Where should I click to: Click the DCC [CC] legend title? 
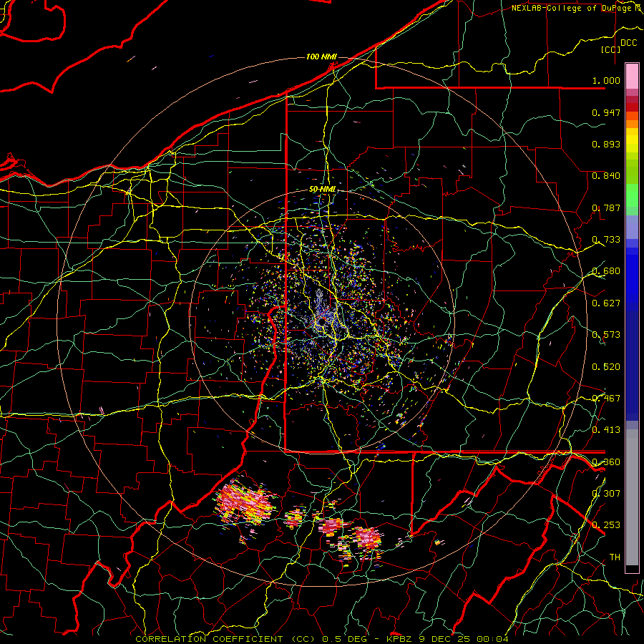(x=618, y=46)
